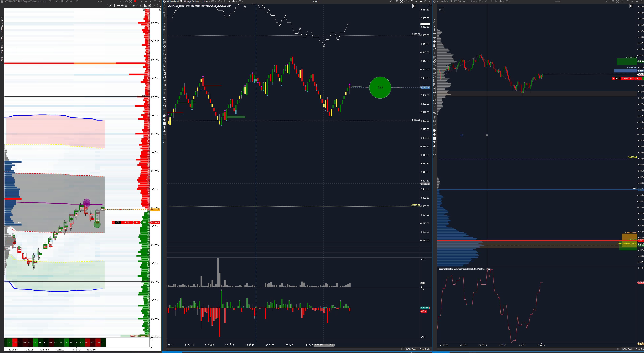Click the TP button on left chart order
The image size is (644, 353).
click(144, 223)
